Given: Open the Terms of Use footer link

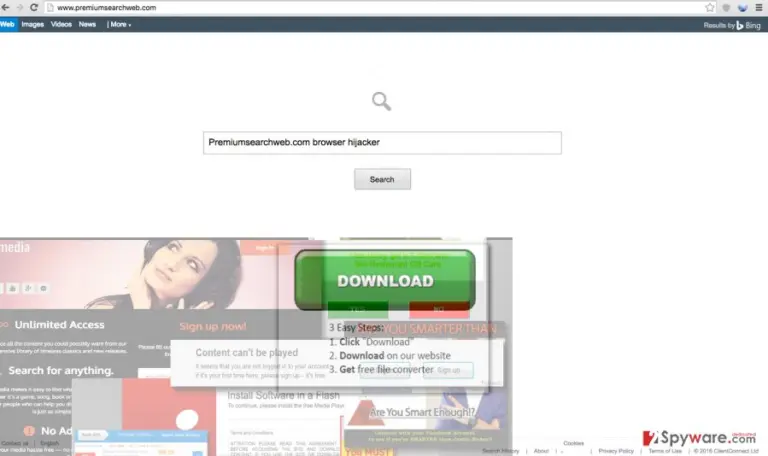Looking at the screenshot, I should [x=665, y=451].
